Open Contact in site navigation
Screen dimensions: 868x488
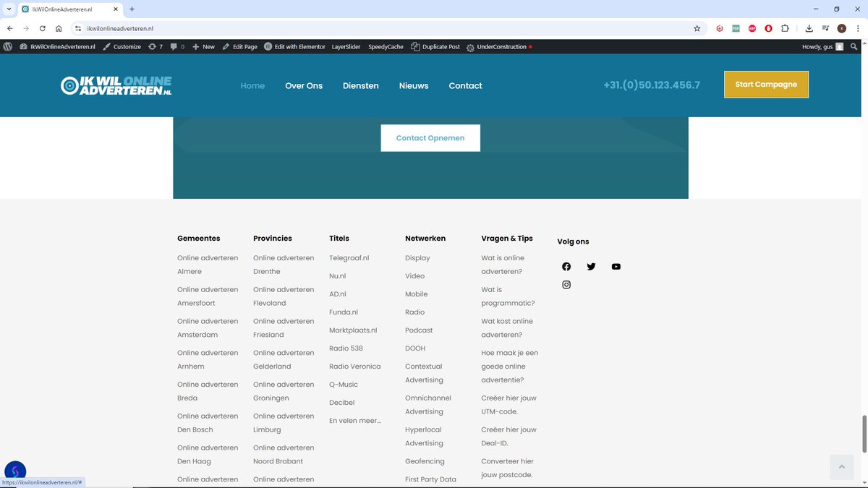coord(465,85)
